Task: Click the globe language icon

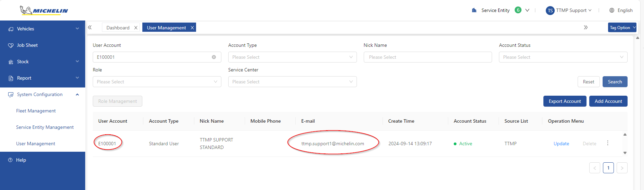Action: [612, 10]
